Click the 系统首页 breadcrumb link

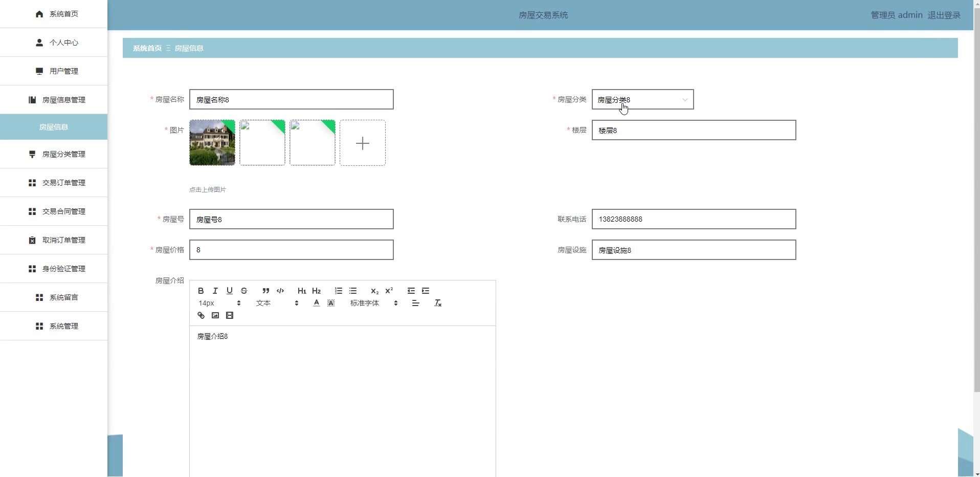(x=147, y=48)
